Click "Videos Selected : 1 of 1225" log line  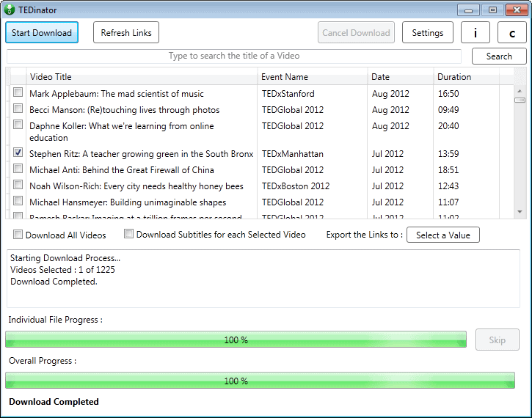click(62, 270)
